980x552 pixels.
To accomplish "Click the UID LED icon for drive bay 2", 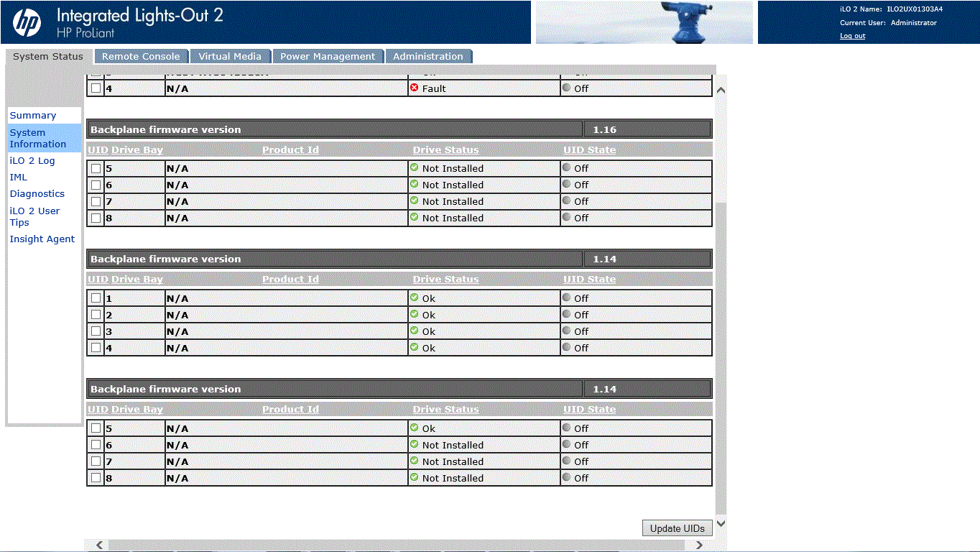I will (567, 314).
